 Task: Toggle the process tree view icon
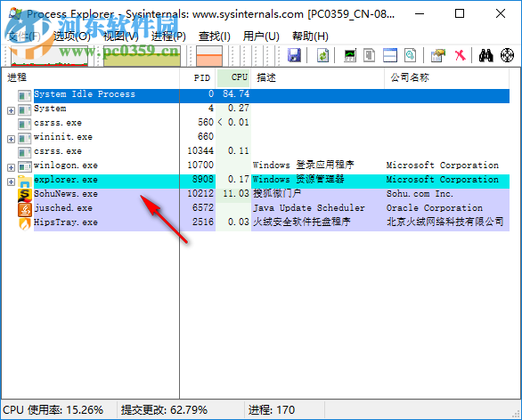point(369,55)
